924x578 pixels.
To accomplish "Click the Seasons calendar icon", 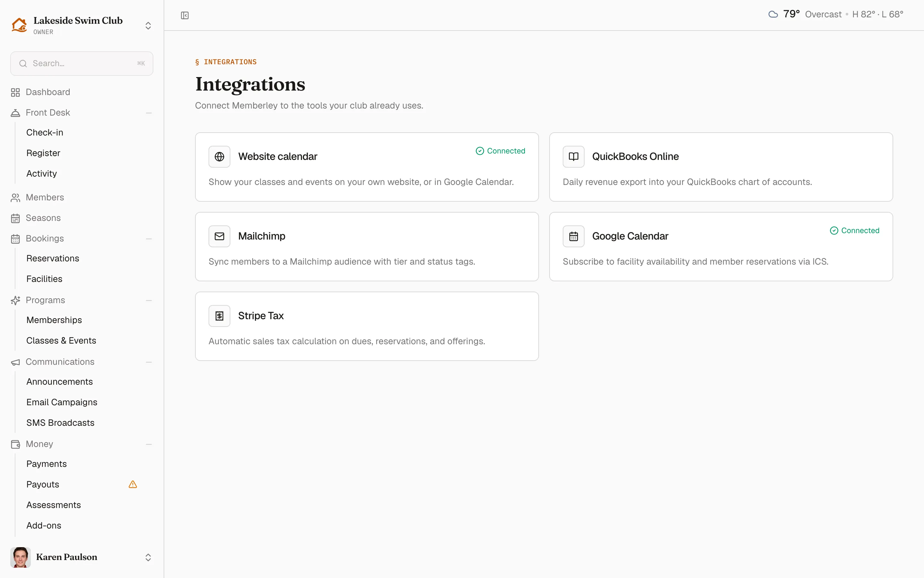I will coord(15,218).
